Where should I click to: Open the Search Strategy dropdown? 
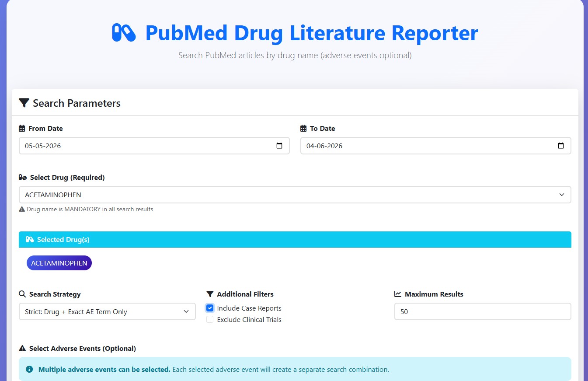107,311
